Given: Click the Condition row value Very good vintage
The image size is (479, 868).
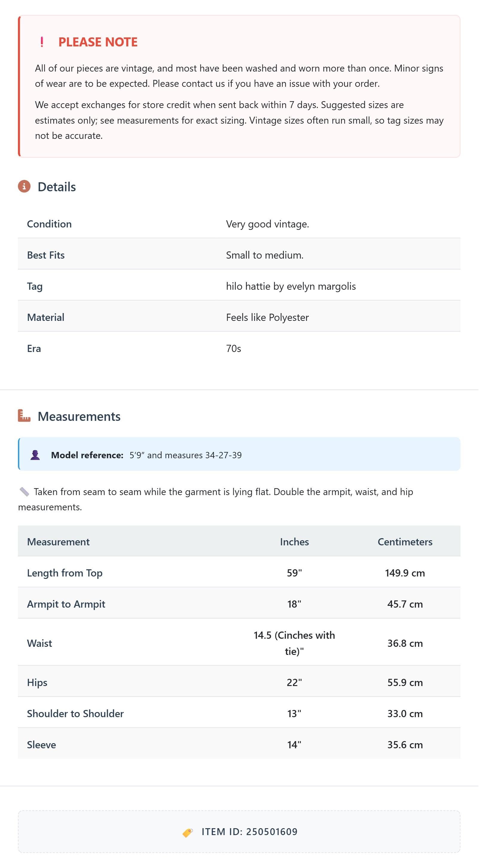Looking at the screenshot, I should coord(268,224).
